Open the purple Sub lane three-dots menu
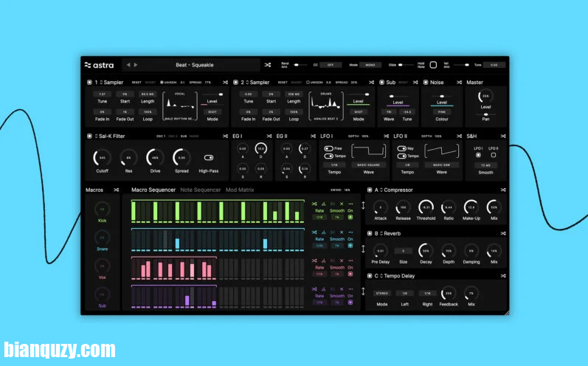Viewport: 588px width, 366px height. point(350,289)
